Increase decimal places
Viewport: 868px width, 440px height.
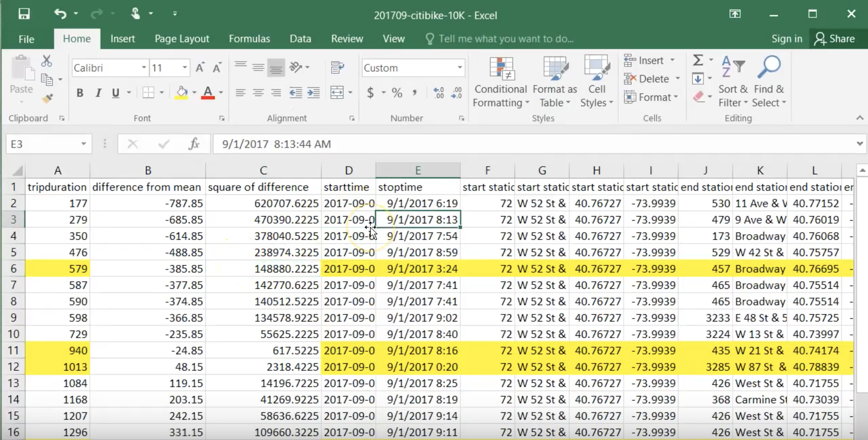pos(438,93)
